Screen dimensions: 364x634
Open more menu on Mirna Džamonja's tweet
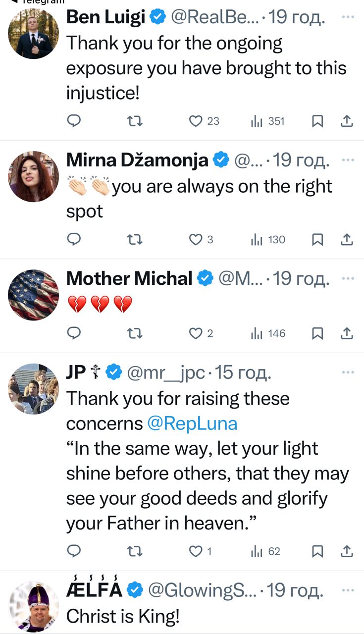[348, 159]
